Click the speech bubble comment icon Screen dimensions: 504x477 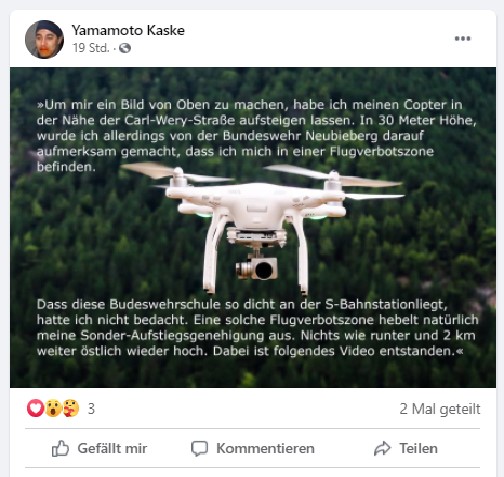pos(199,449)
